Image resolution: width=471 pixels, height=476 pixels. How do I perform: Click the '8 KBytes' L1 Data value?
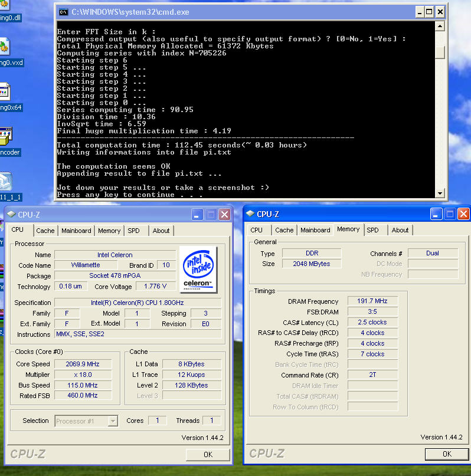pos(192,364)
